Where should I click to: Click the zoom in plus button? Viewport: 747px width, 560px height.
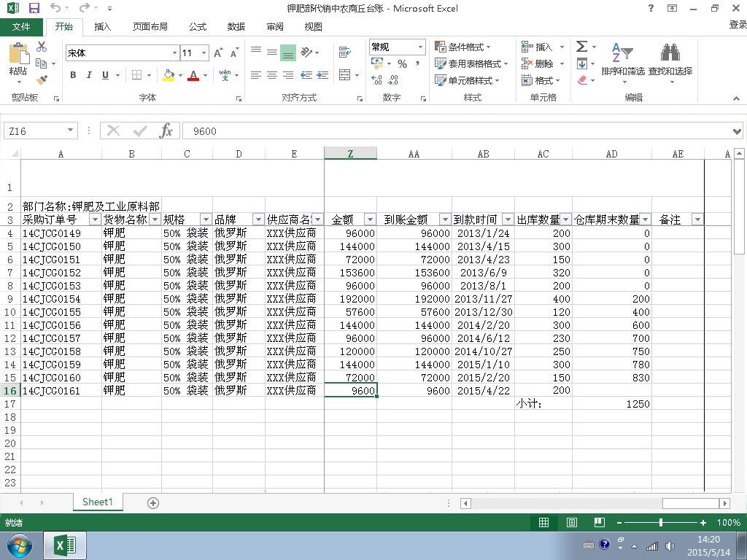(x=703, y=522)
